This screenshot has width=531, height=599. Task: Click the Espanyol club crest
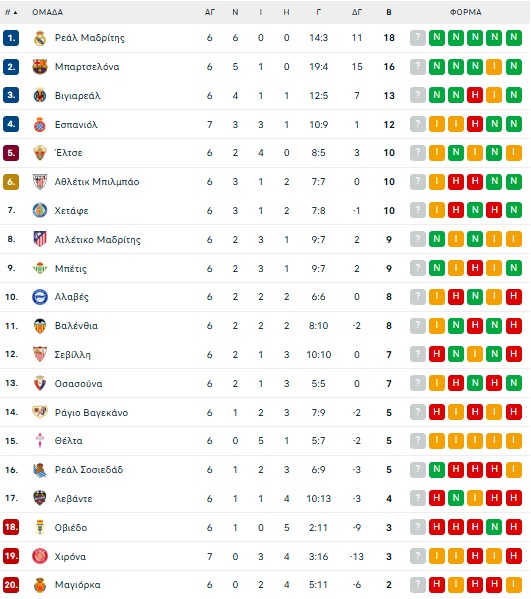tap(40, 125)
